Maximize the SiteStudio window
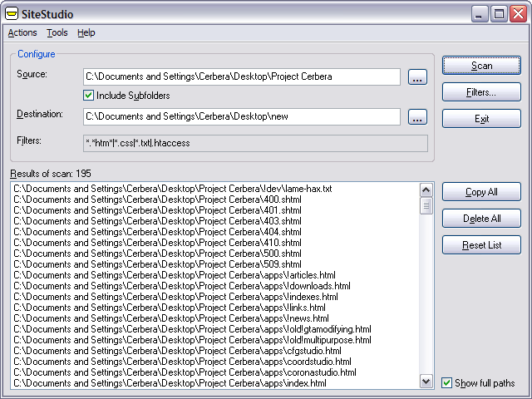The image size is (532, 399). coord(499,14)
